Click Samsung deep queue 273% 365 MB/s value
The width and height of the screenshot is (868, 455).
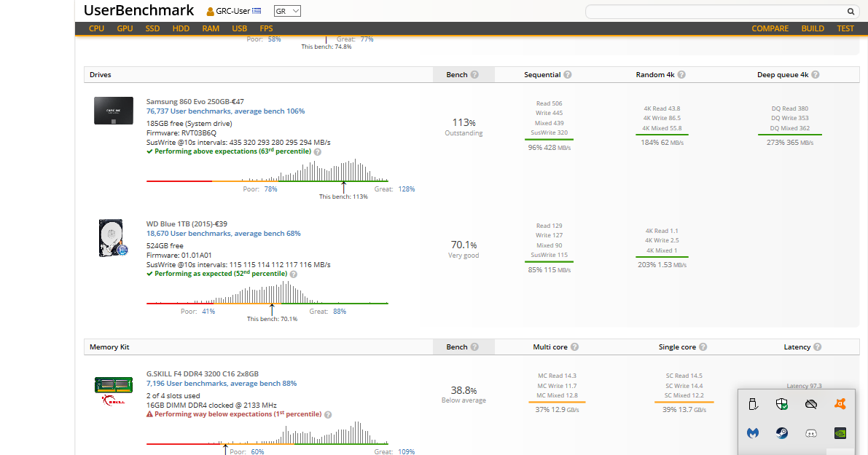(x=790, y=143)
